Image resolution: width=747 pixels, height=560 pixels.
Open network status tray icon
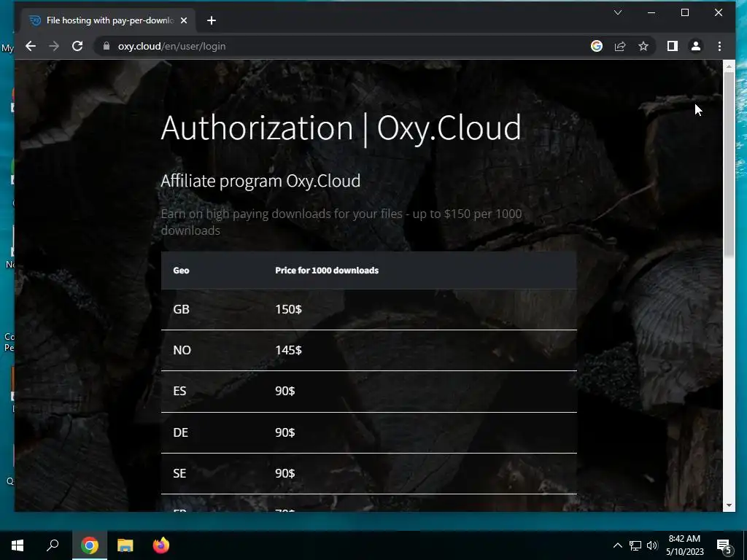635,545
